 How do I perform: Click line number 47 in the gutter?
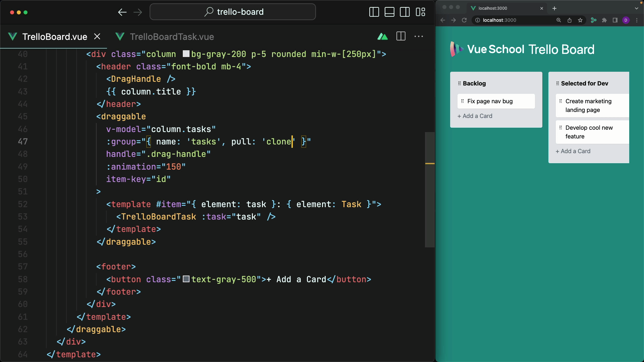23,141
